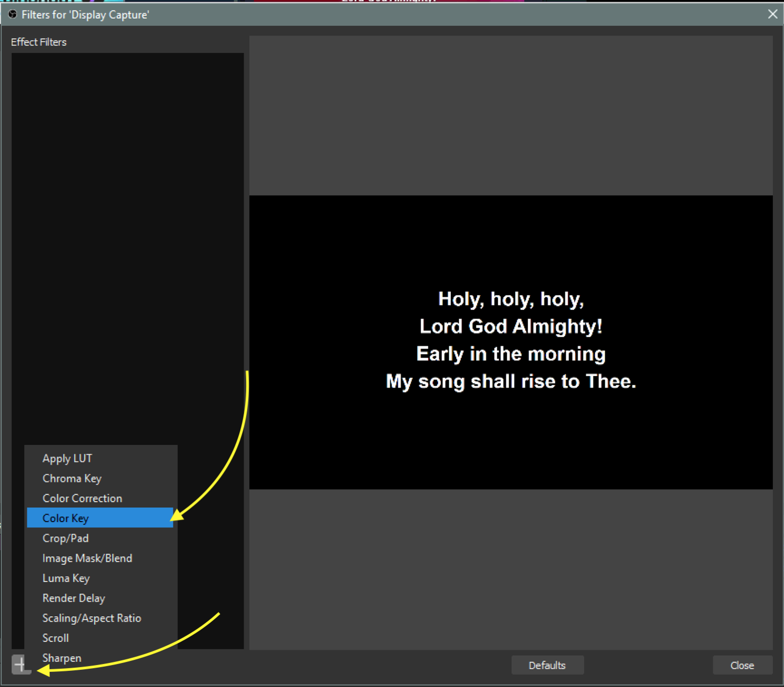This screenshot has width=784, height=687.
Task: Add a Render Delay filter
Action: coord(73,598)
